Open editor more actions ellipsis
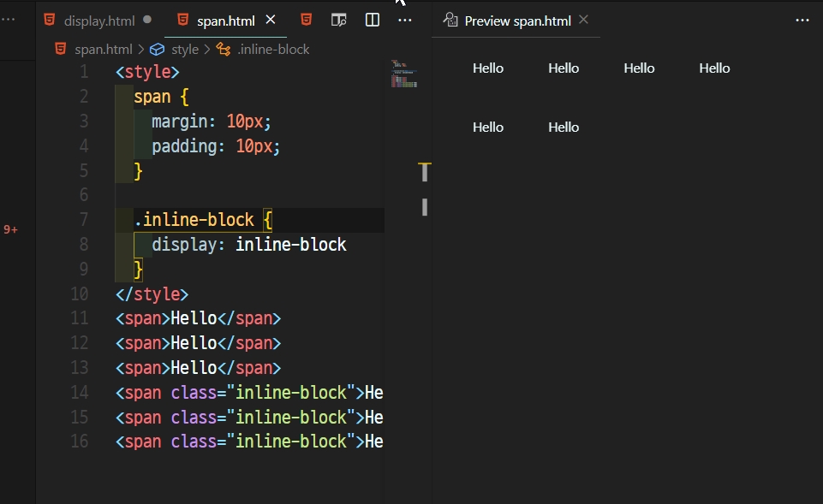This screenshot has height=504, width=823. [405, 21]
